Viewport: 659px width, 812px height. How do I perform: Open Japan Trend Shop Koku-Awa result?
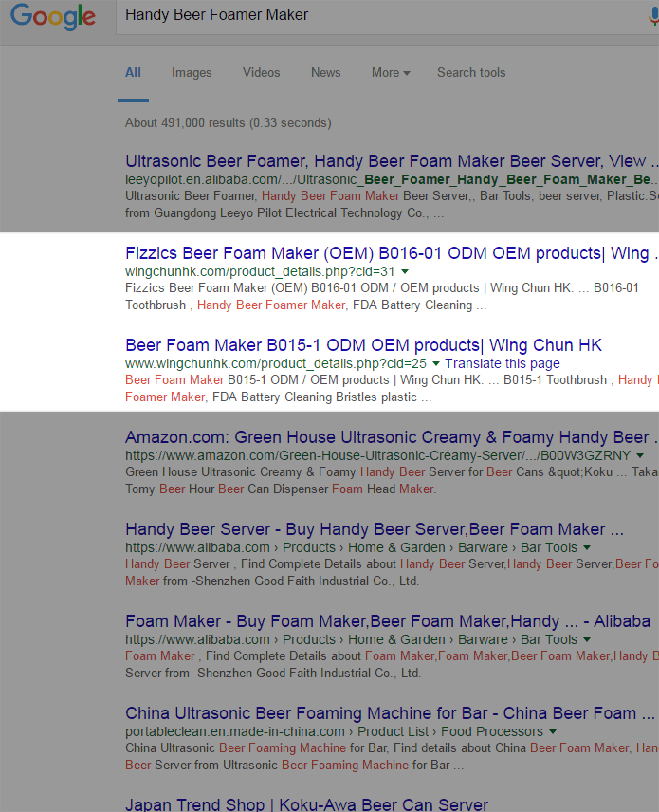306,804
